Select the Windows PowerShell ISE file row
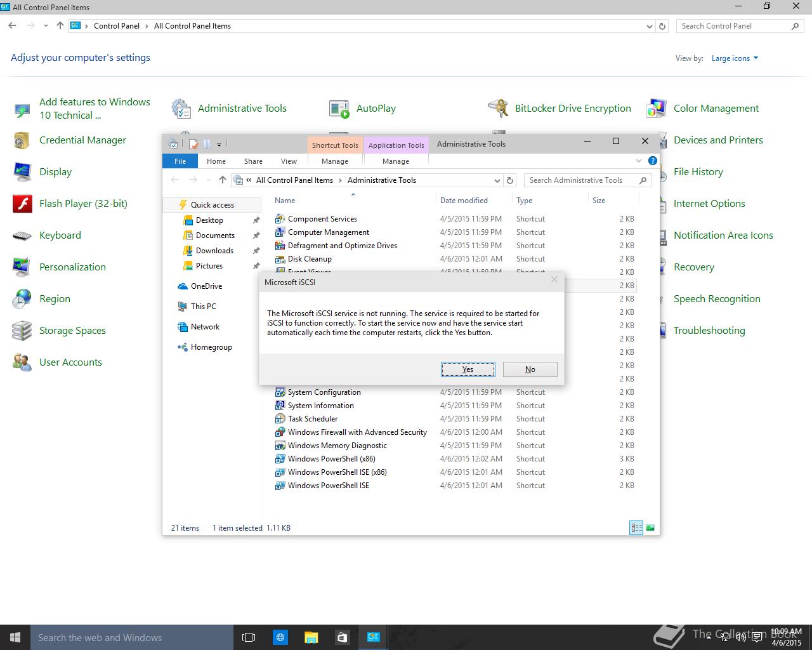The height and width of the screenshot is (650, 812). 454,486
